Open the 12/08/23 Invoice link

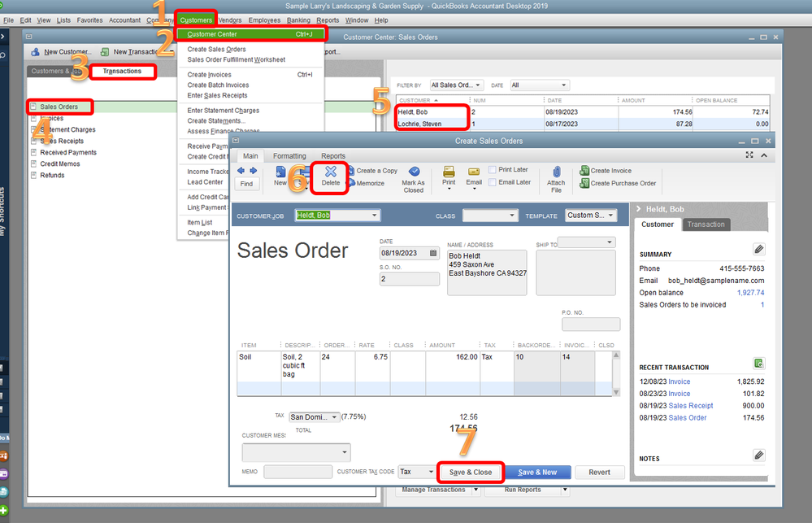(679, 381)
